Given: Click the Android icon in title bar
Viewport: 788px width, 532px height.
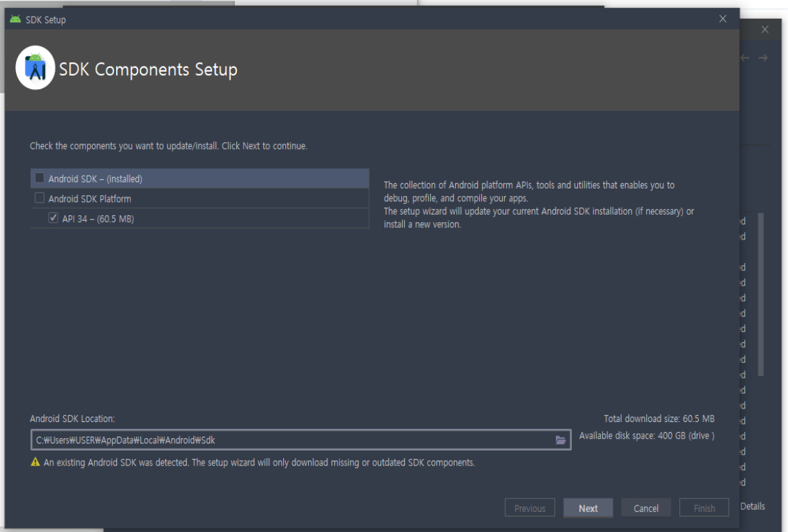Looking at the screenshot, I should pos(15,19).
